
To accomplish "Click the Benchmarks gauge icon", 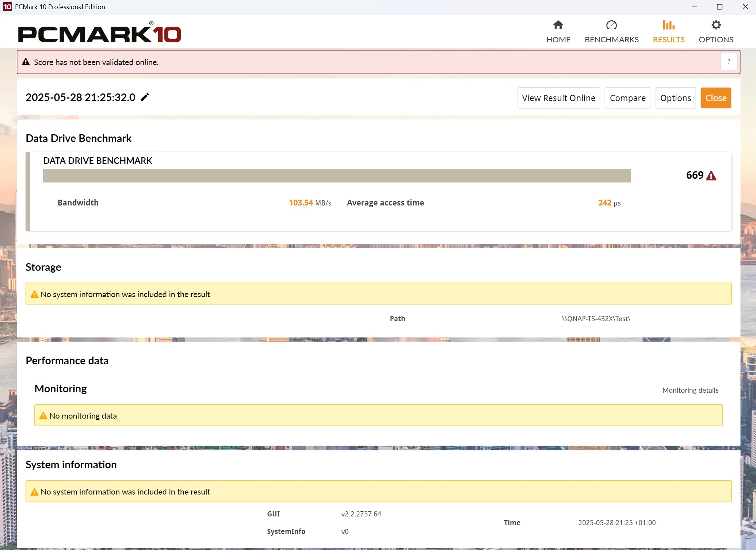I will [x=611, y=25].
